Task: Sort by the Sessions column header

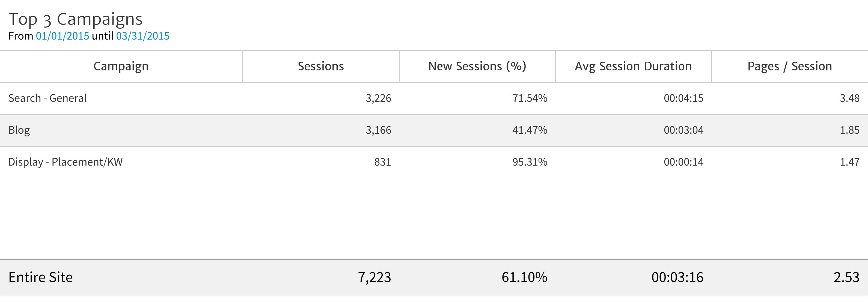Action: (x=320, y=66)
